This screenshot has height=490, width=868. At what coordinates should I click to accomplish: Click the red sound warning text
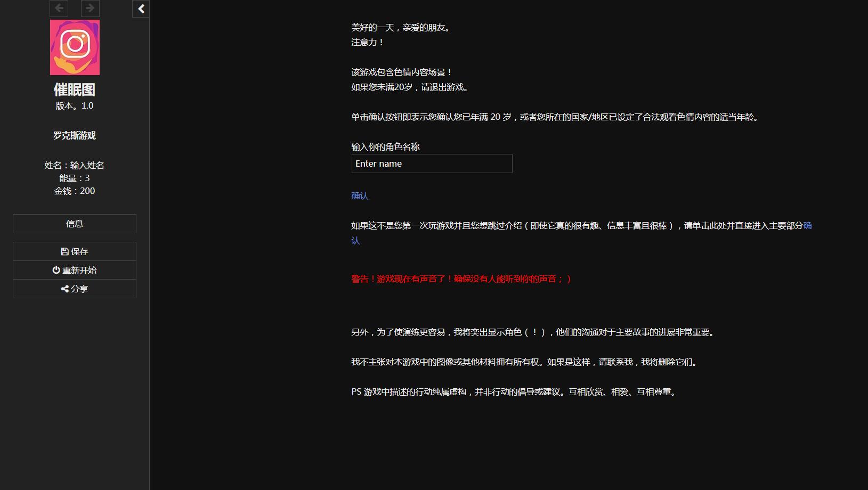click(x=460, y=279)
